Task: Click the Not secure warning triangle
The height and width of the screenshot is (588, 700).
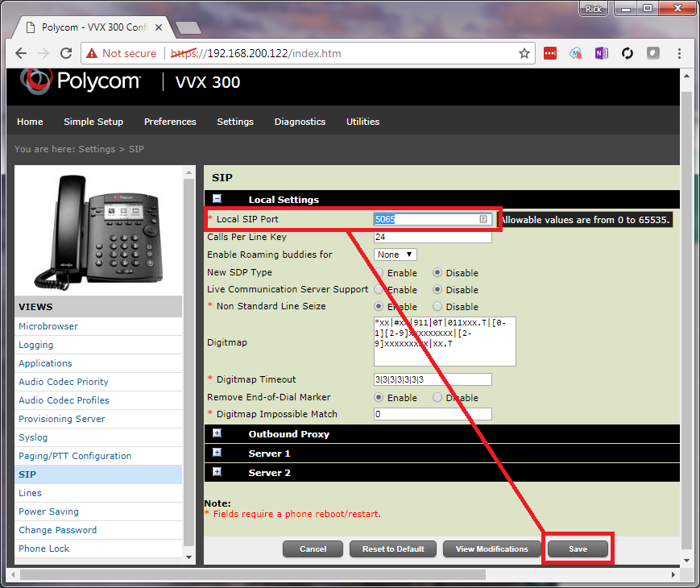Action: [92, 54]
